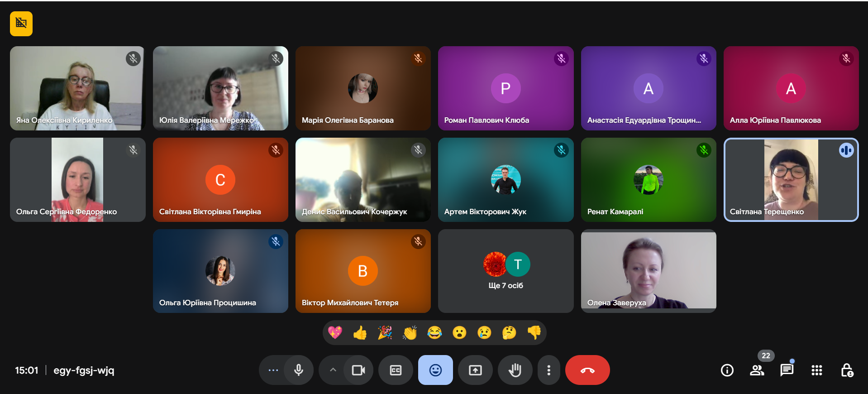Toggle the camera on or off

(358, 370)
